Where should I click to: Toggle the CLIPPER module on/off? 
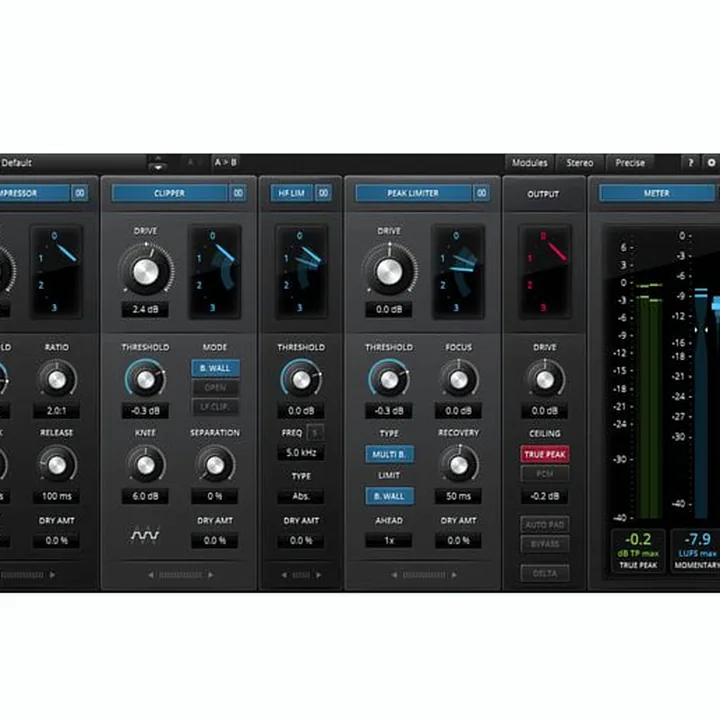[x=169, y=193]
